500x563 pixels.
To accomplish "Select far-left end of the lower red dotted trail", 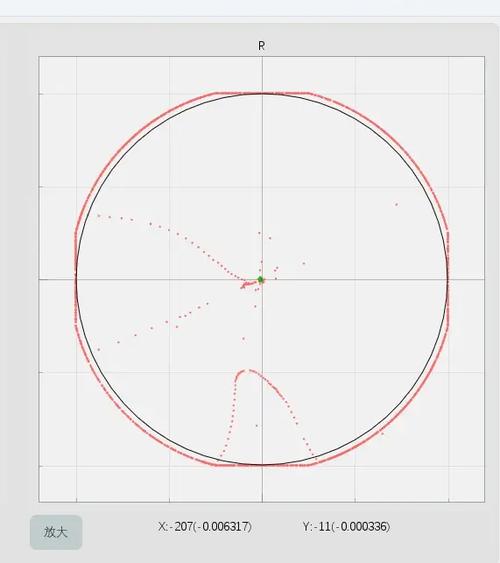I will (x=99, y=349).
